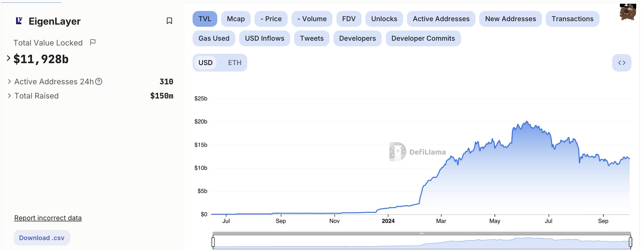Viewport: 644px width, 250px height.
Task: Toggle the Developers metric
Action: point(357,38)
